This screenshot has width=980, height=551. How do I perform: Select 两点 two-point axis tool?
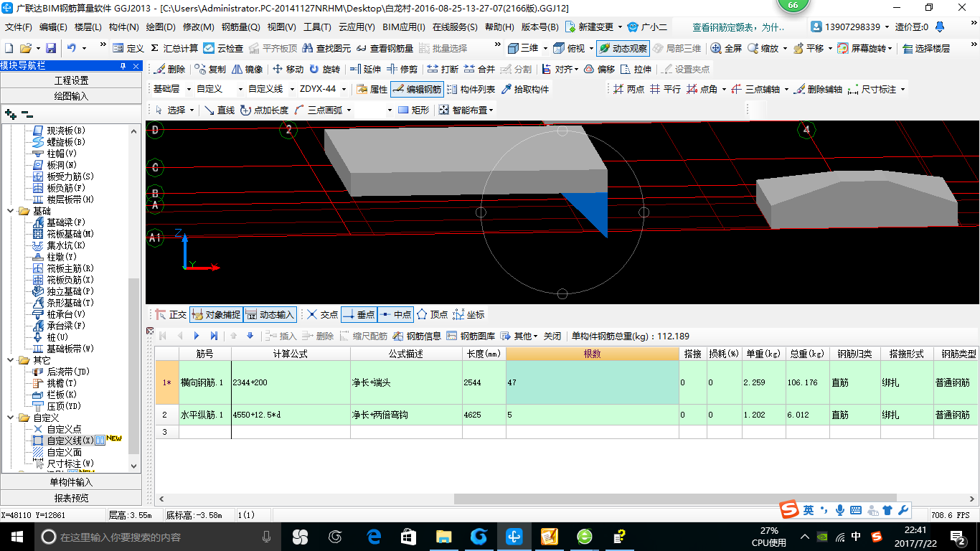(x=628, y=90)
